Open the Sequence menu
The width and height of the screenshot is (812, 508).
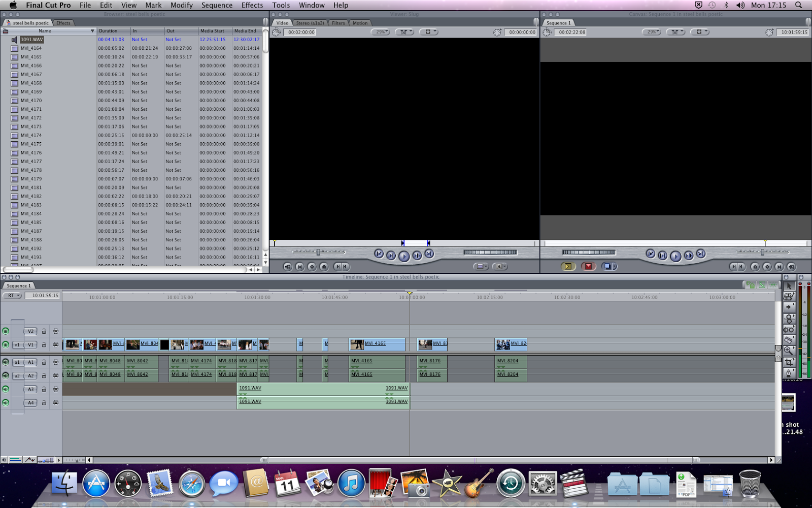pyautogui.click(x=217, y=5)
